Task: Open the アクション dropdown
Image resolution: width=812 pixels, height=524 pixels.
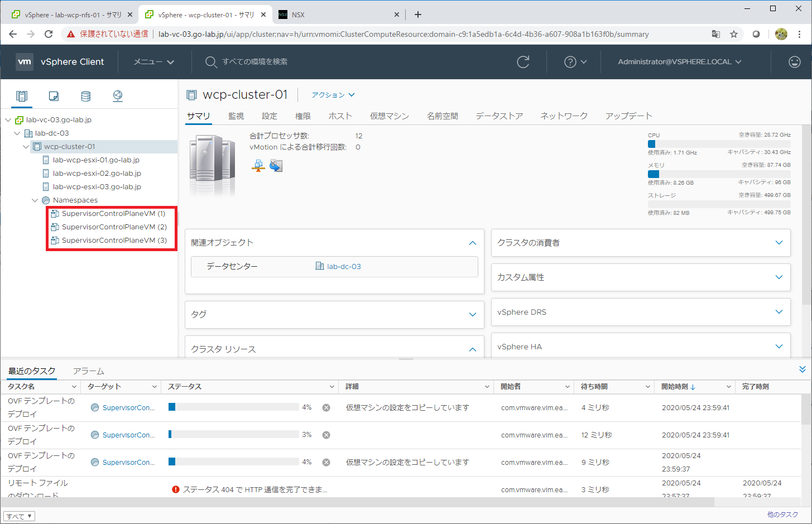Action: (333, 95)
